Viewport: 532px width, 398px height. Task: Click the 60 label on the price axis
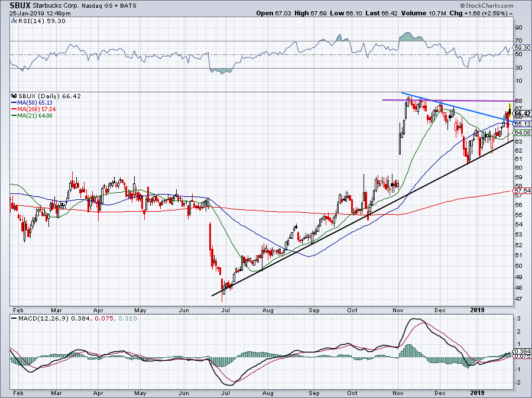[x=518, y=168]
